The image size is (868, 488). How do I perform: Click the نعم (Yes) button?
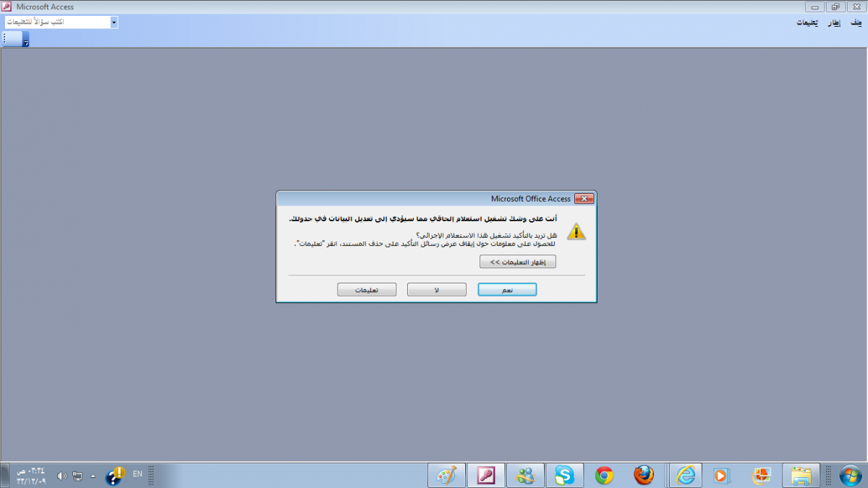point(507,289)
